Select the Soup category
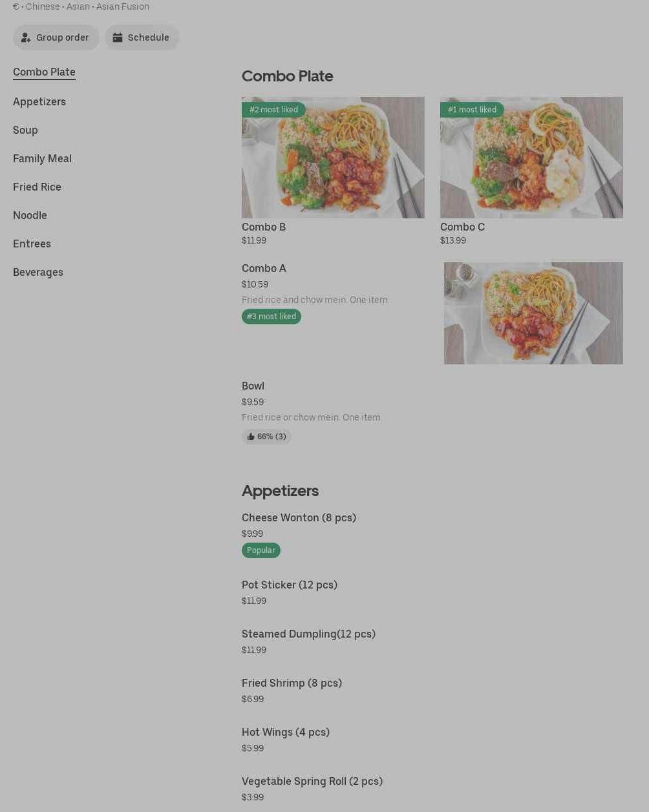The width and height of the screenshot is (649, 812). (25, 130)
